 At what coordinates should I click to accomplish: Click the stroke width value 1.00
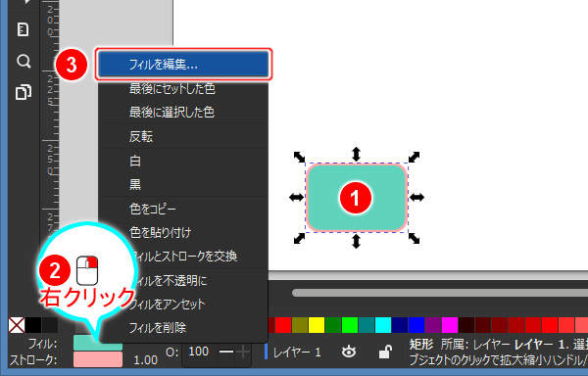145,360
